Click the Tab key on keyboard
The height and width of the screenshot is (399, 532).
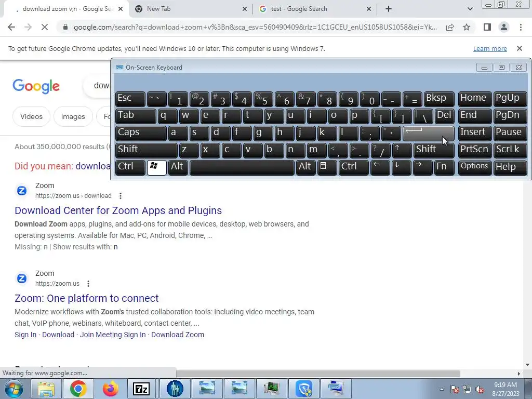tap(136, 116)
